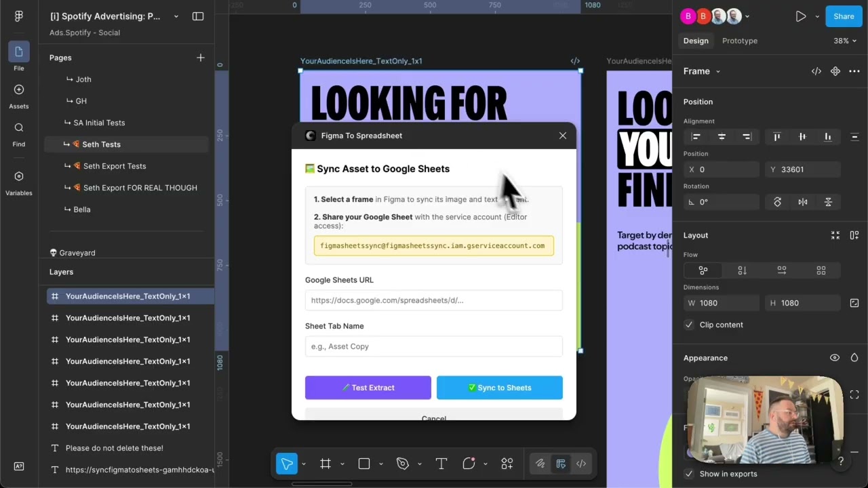Open dev code view icon in Frame header
This screenshot has width=868, height=488.
(x=816, y=71)
